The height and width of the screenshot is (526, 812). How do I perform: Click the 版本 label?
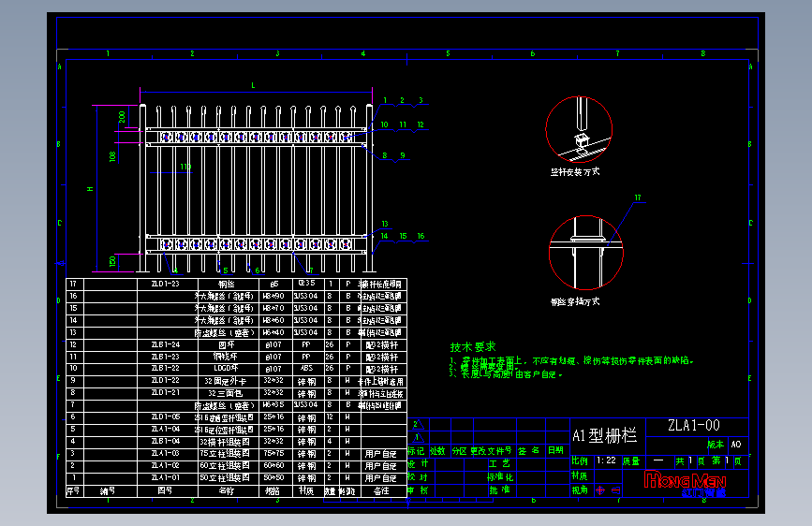pyautogui.click(x=716, y=445)
